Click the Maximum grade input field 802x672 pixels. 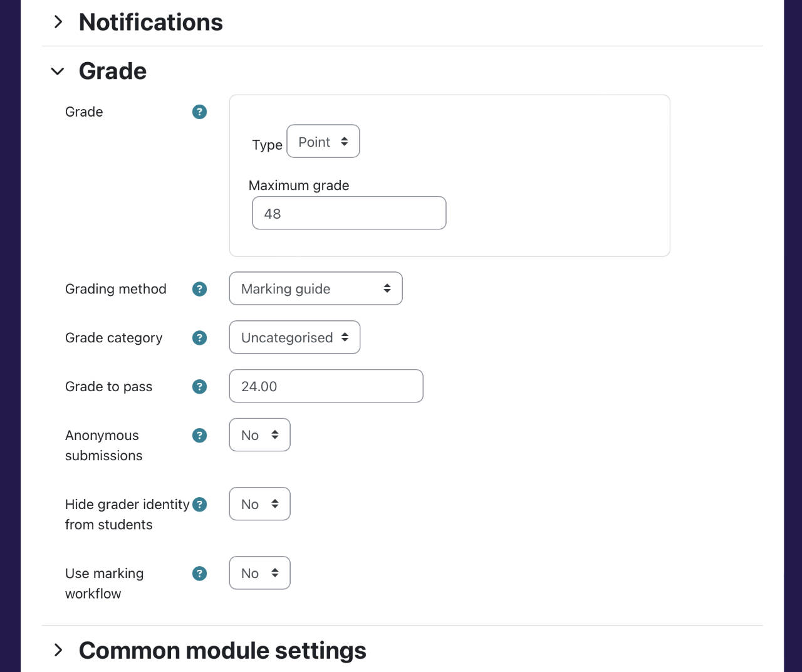click(348, 213)
